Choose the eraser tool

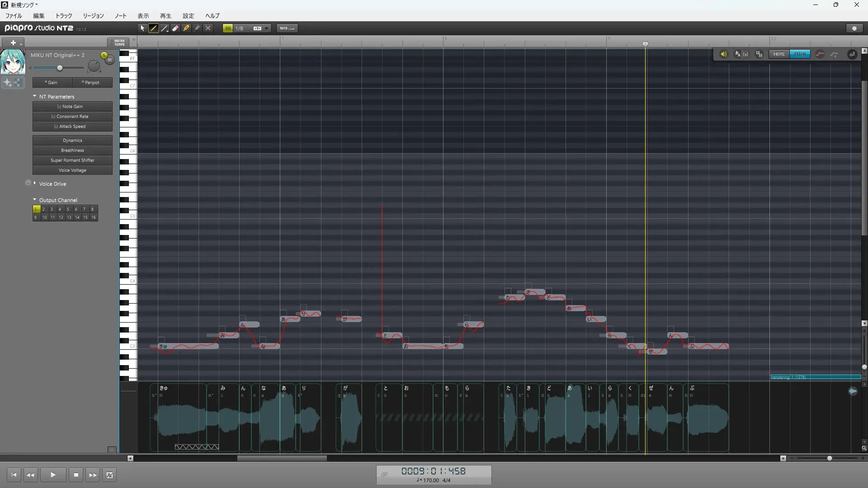175,28
